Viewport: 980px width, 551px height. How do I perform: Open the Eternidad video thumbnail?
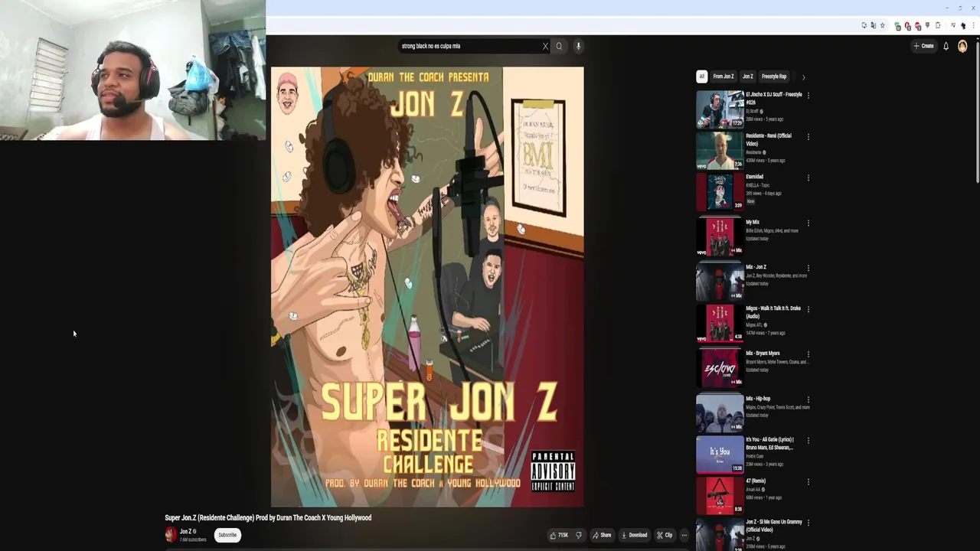point(720,191)
